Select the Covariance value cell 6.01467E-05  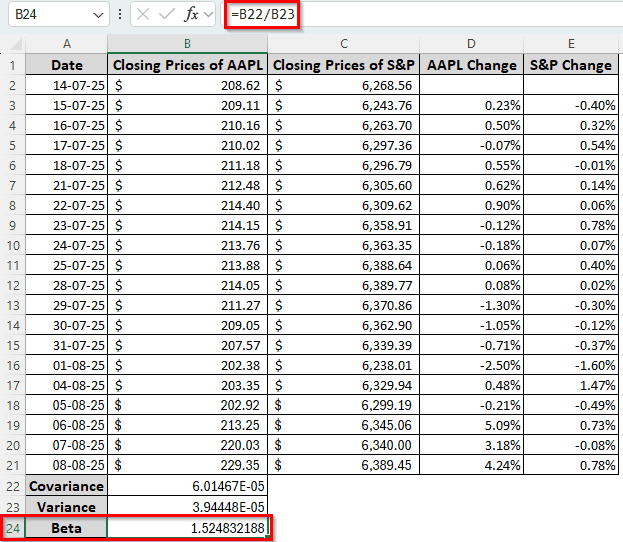[x=187, y=486]
